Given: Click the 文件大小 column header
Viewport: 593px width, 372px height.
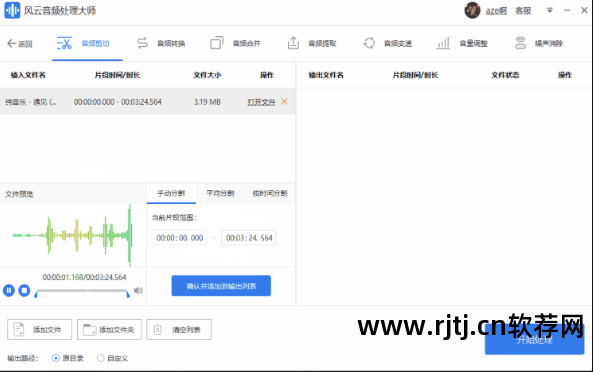Looking at the screenshot, I should 207,75.
